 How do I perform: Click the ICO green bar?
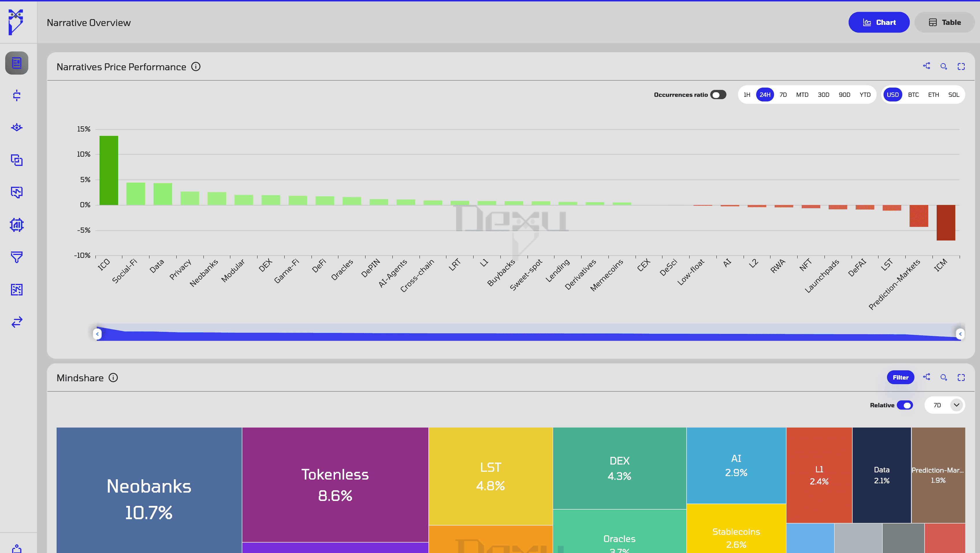[109, 170]
